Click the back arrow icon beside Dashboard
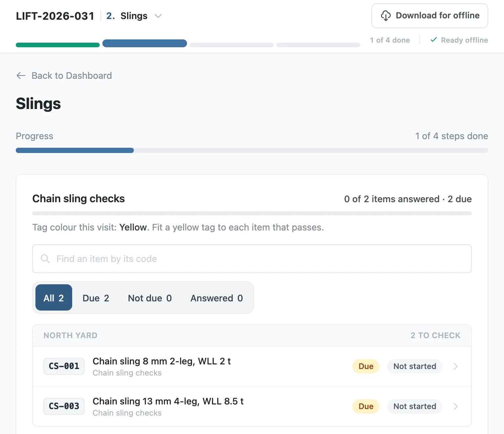The image size is (504, 434). pyautogui.click(x=21, y=76)
